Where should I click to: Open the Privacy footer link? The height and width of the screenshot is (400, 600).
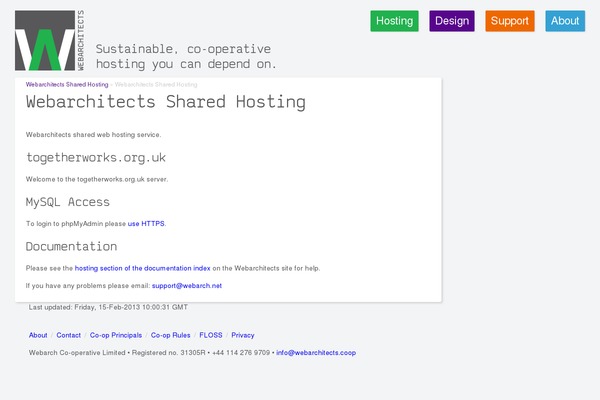click(243, 335)
